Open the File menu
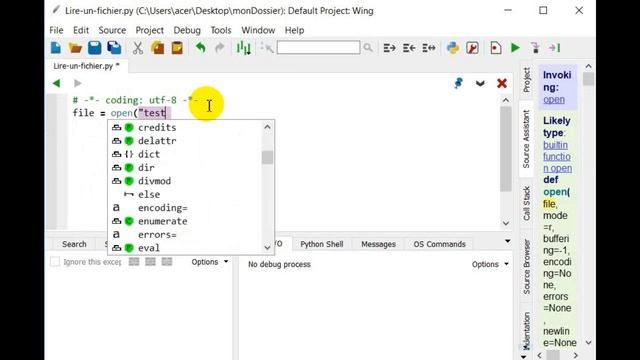The image size is (640, 360). 56,30
